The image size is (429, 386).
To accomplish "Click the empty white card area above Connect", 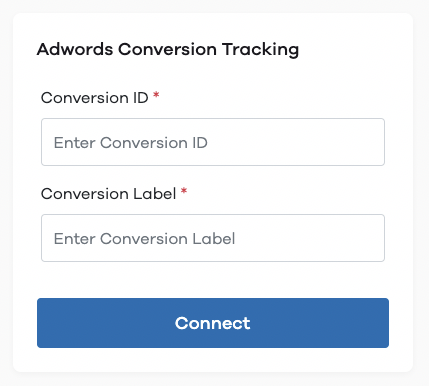I will [x=213, y=280].
